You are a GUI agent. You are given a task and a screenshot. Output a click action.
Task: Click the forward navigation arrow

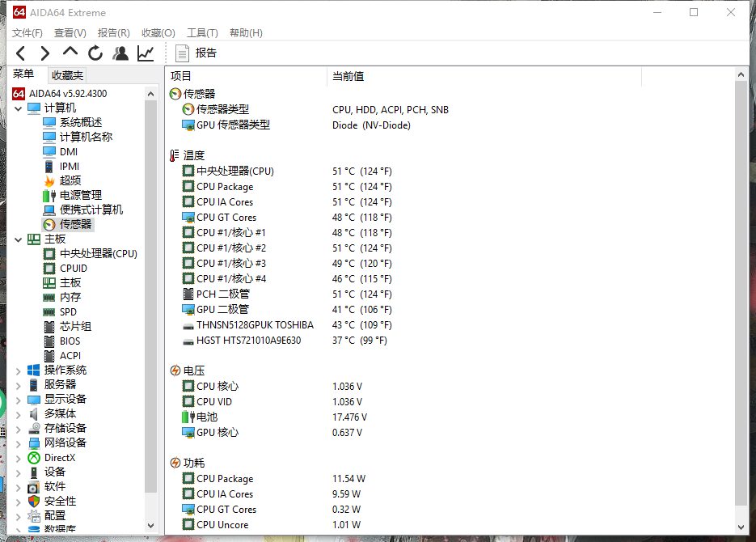pos(45,53)
